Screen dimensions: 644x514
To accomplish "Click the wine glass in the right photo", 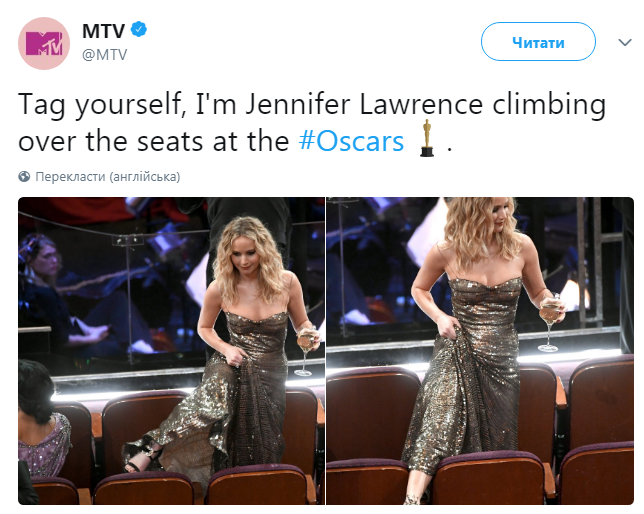I will click(x=550, y=323).
